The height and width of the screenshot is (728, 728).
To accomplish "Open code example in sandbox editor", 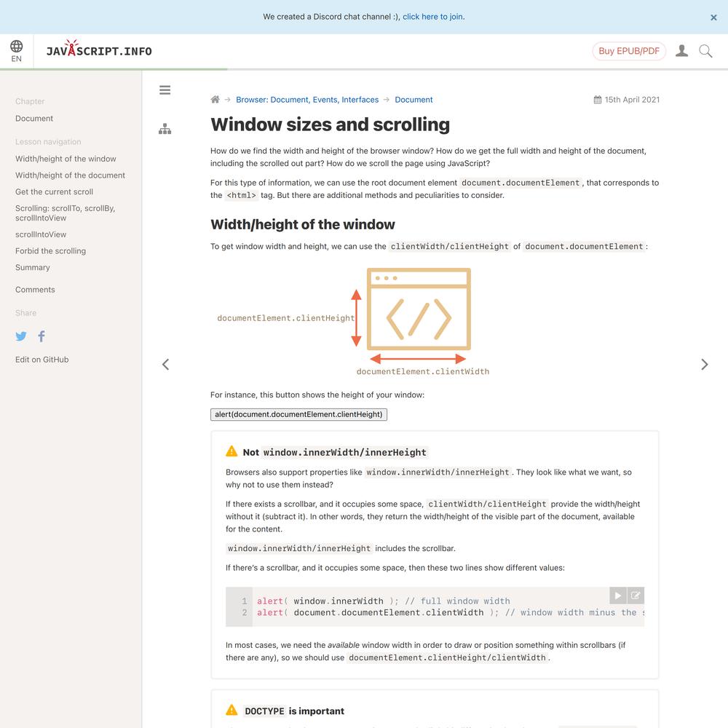I will [x=636, y=596].
